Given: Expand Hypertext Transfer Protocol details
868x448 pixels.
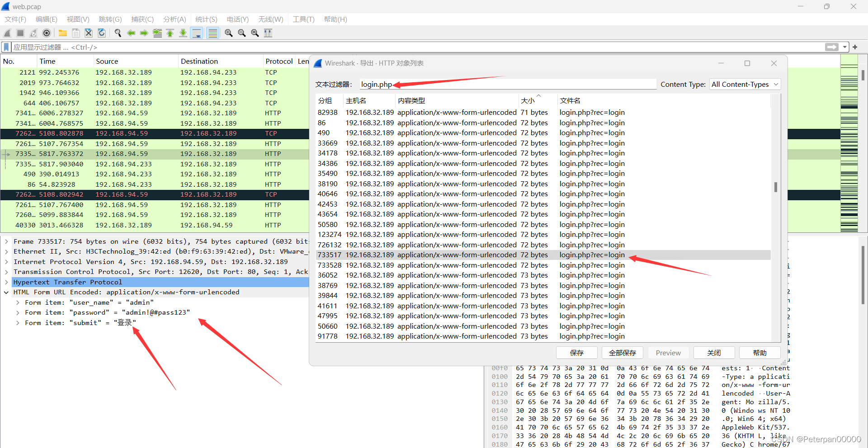Looking at the screenshot, I should pos(6,282).
